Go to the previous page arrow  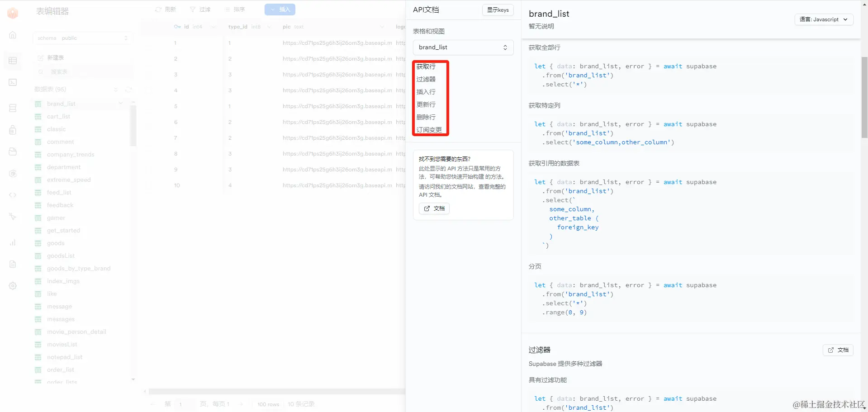tap(153, 404)
